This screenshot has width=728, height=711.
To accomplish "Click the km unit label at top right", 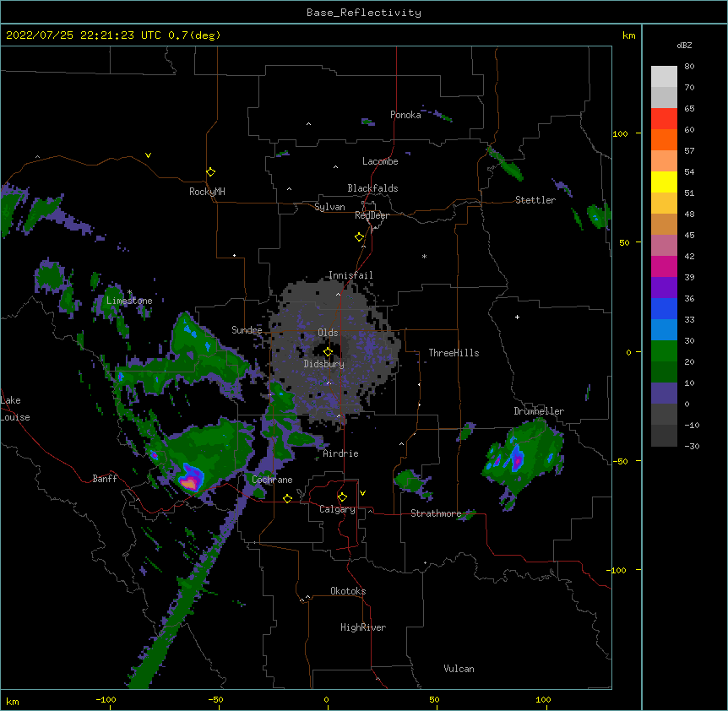I will (x=628, y=35).
